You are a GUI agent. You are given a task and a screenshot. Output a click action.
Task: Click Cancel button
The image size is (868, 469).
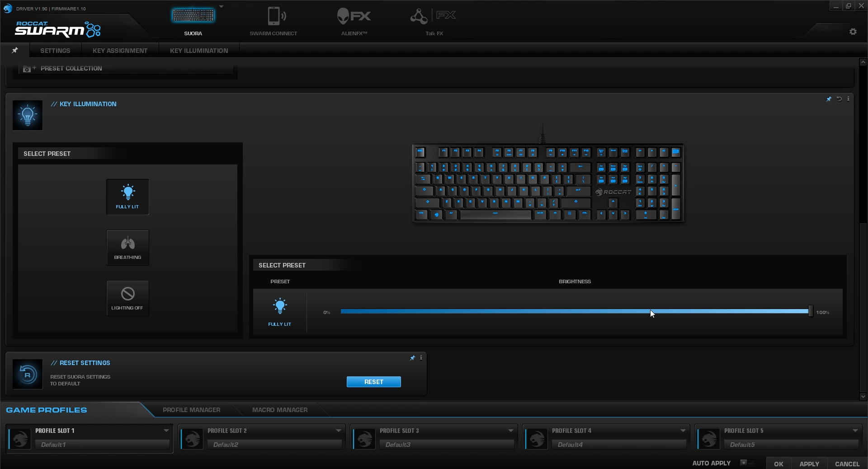pyautogui.click(x=847, y=464)
